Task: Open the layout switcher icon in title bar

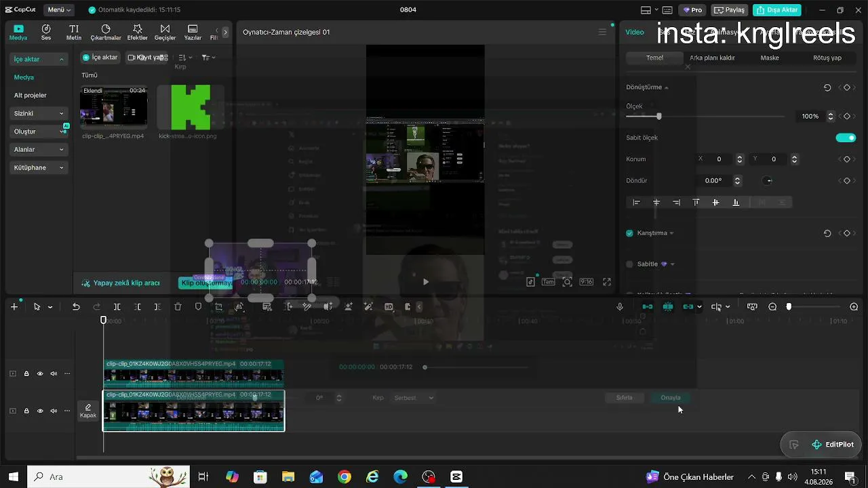Action: 646,10
